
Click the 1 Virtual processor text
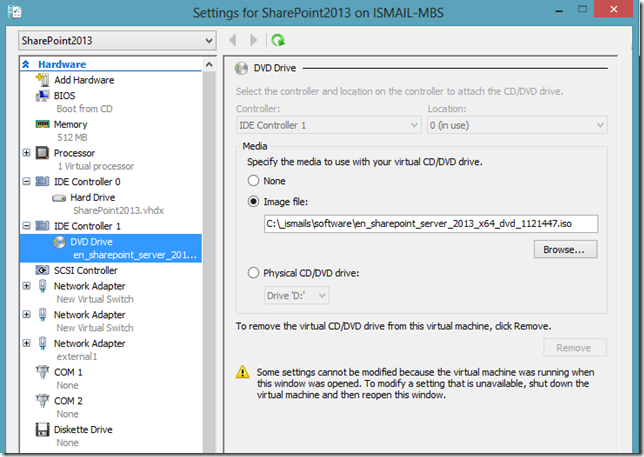tap(96, 166)
